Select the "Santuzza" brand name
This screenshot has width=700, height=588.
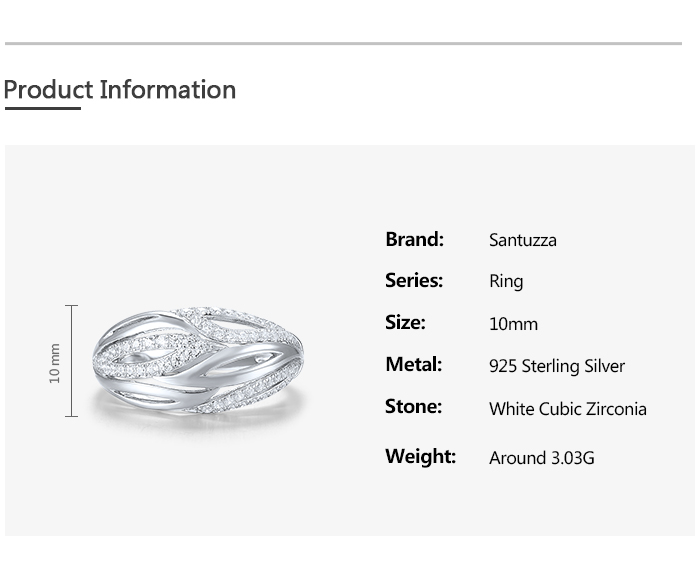522,240
